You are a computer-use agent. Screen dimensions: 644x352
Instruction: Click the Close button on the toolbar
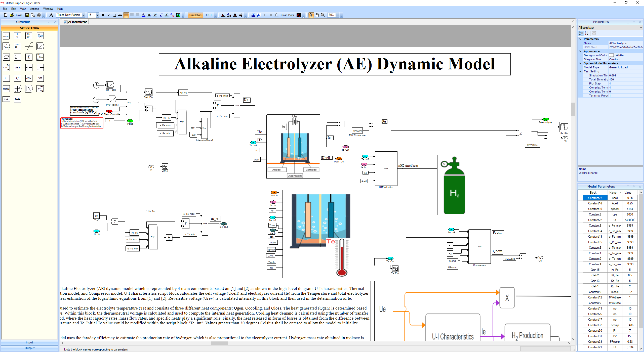pyautogui.click(x=19, y=15)
